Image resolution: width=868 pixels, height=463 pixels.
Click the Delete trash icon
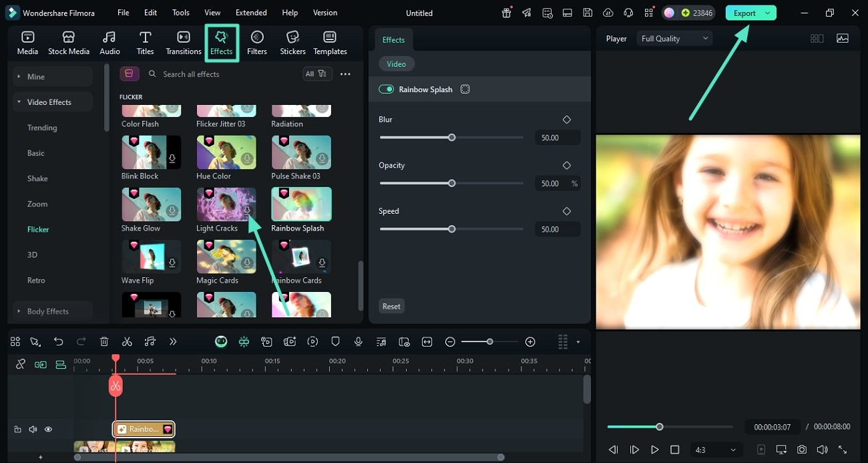[104, 341]
